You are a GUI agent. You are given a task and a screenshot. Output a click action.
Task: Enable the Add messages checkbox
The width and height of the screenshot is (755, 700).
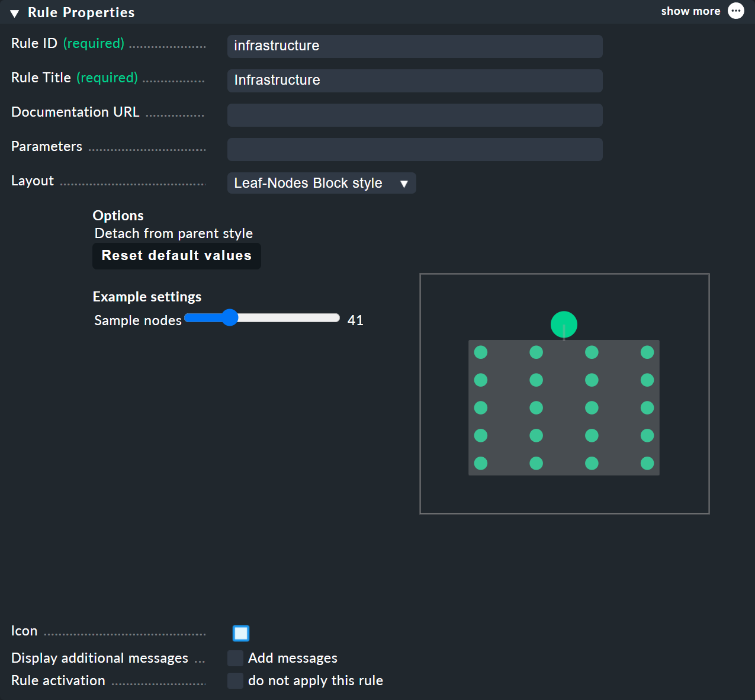[235, 658]
